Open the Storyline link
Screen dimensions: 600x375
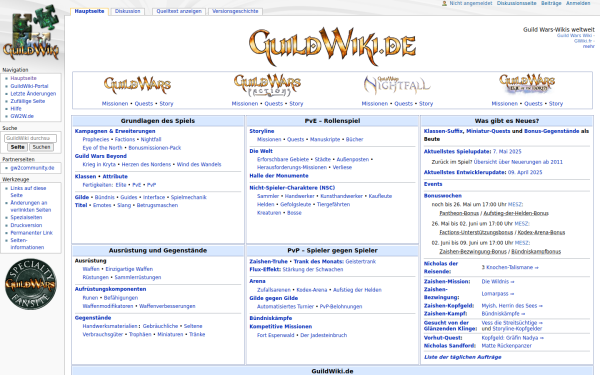[x=262, y=131]
